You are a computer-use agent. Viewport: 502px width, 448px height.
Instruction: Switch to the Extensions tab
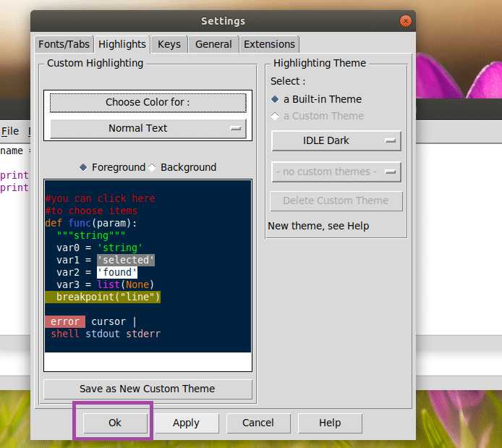click(x=269, y=44)
